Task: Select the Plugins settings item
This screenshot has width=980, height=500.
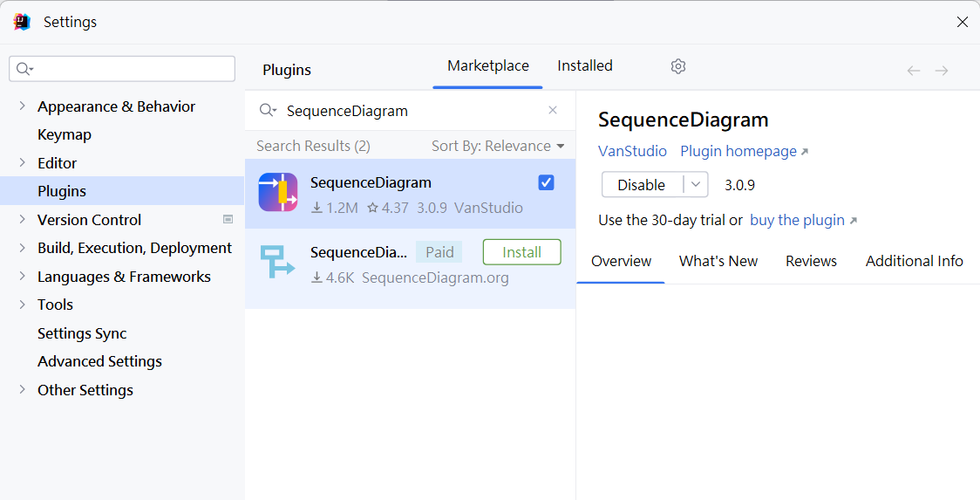Action: [x=122, y=191]
